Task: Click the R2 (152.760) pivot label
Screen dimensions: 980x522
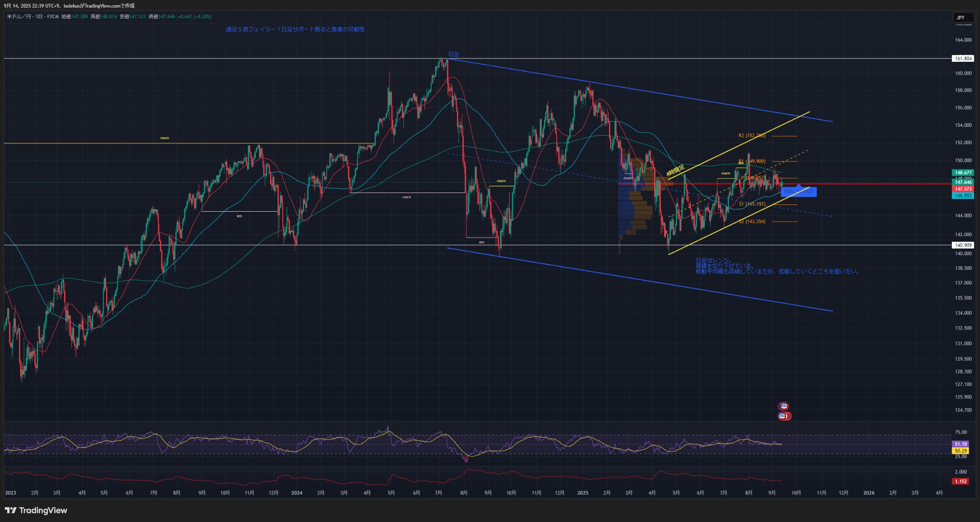Action: pos(752,136)
